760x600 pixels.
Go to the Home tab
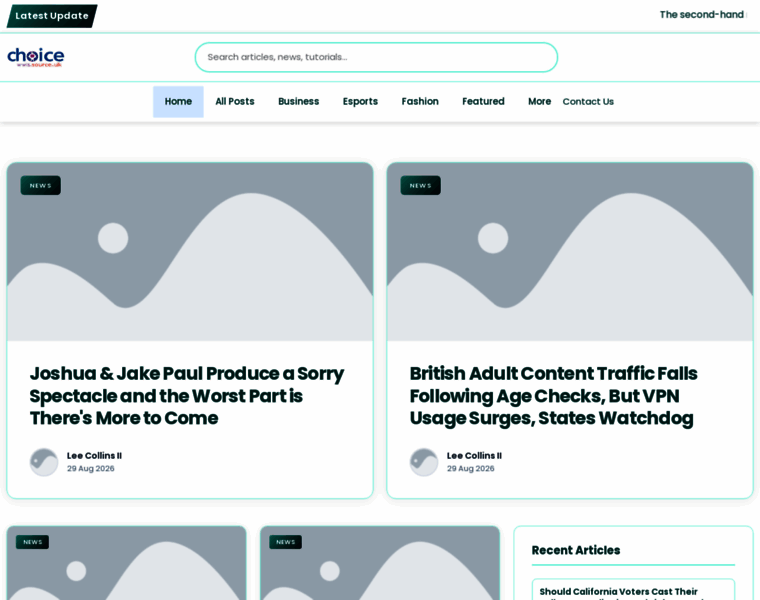(178, 102)
